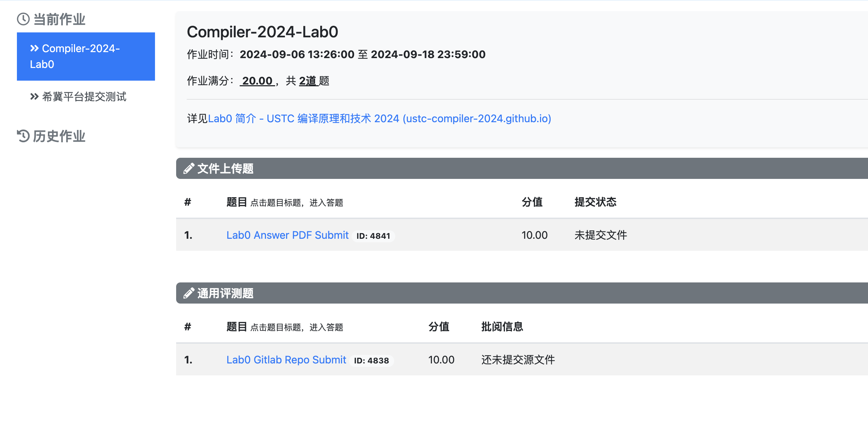The width and height of the screenshot is (868, 424).
Task: Click the ID: 4841 badge
Action: [x=373, y=236]
